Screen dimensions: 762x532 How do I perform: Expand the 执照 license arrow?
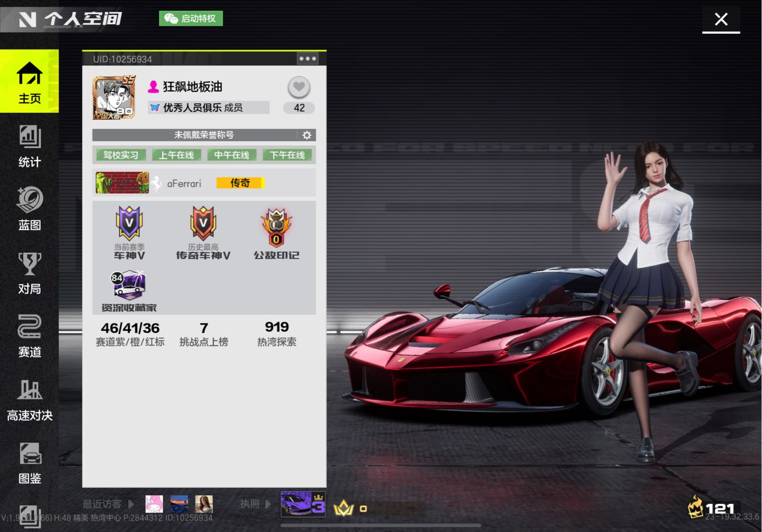[x=267, y=504]
